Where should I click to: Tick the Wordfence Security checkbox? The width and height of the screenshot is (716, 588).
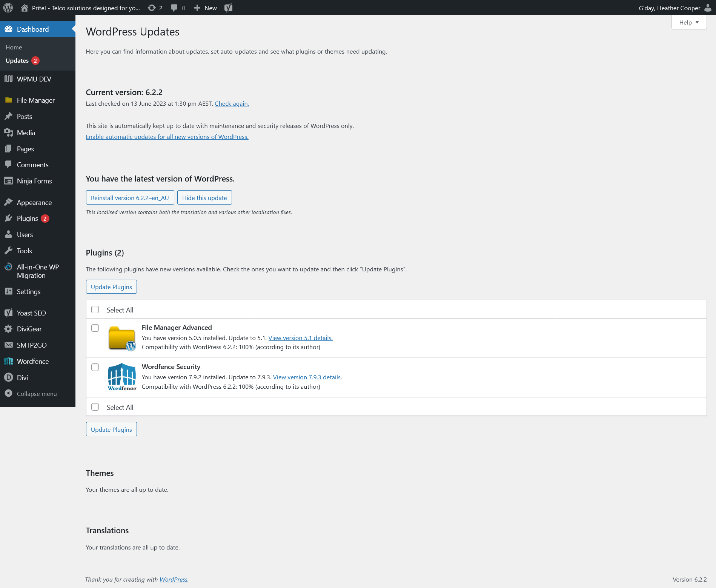(x=95, y=367)
